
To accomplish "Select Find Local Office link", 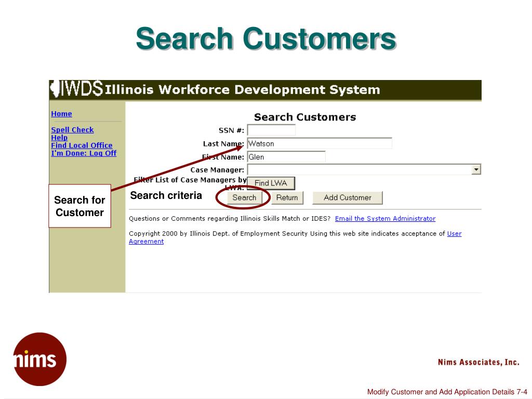I will [82, 145].
